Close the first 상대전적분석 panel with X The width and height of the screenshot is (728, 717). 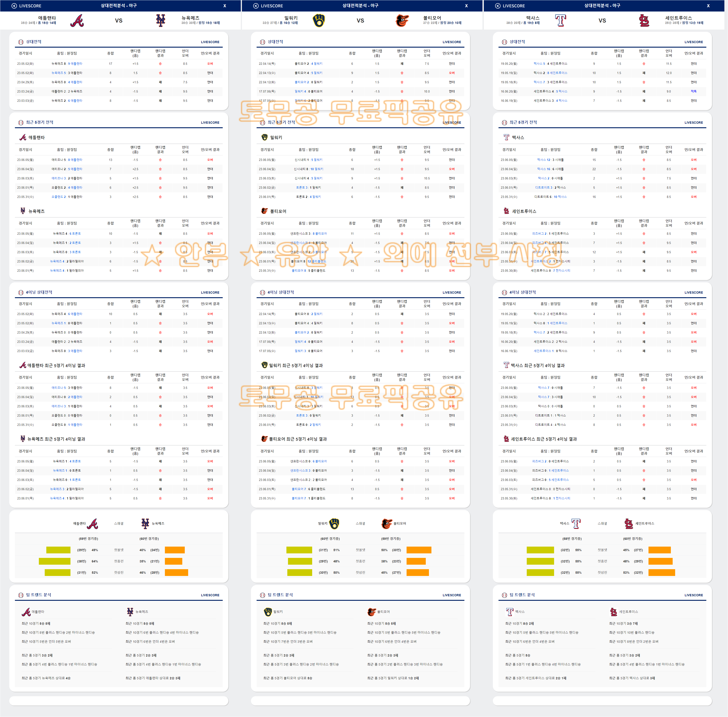tap(225, 6)
